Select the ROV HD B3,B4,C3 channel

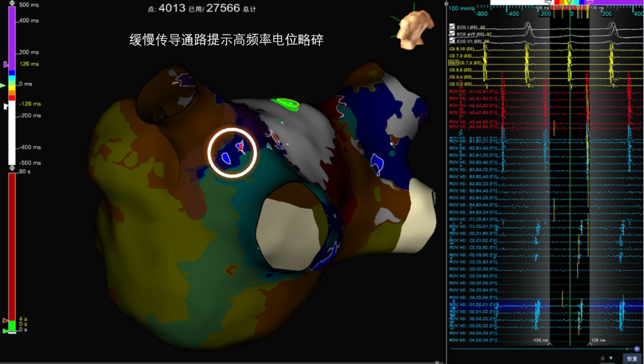[473, 198]
